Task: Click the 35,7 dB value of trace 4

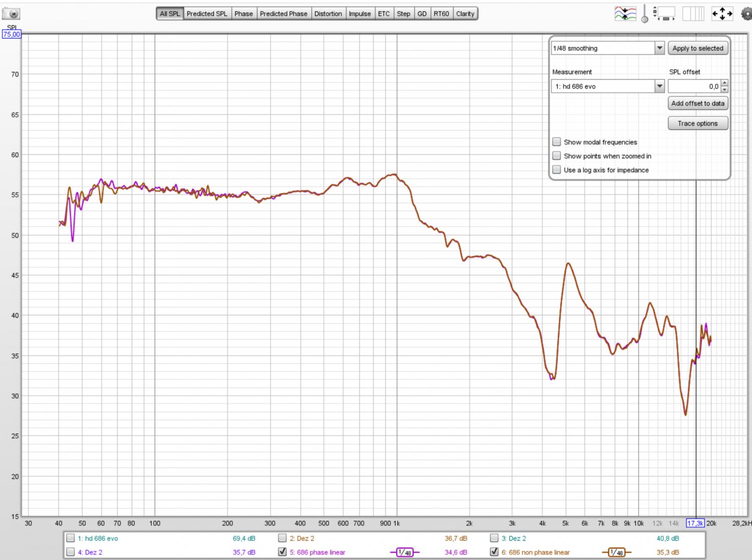Action: 244,552
